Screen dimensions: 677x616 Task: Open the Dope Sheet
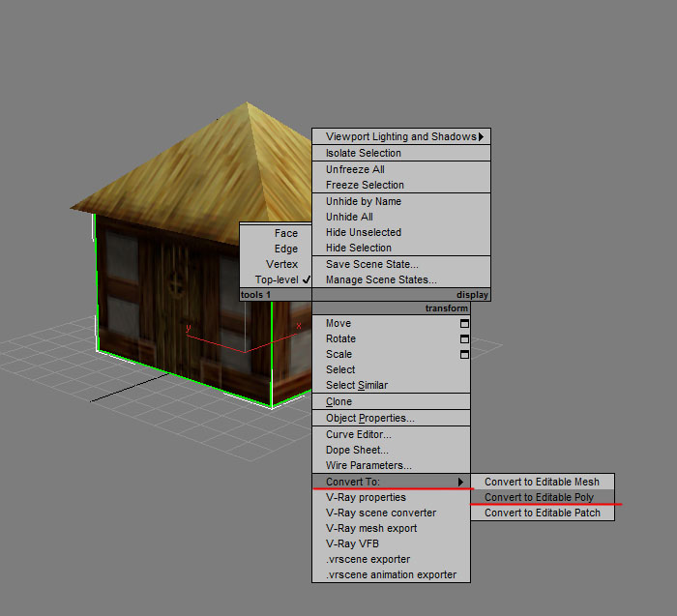pyautogui.click(x=391, y=450)
